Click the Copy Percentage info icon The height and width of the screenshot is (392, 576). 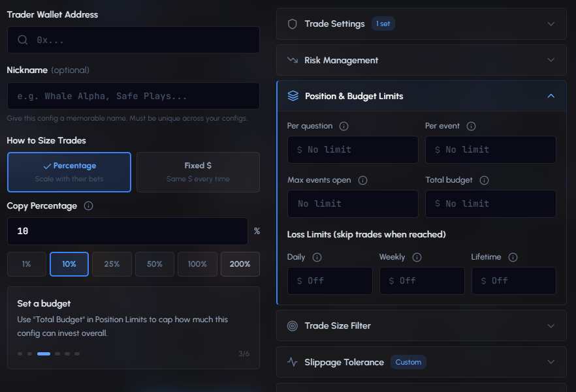pos(88,205)
